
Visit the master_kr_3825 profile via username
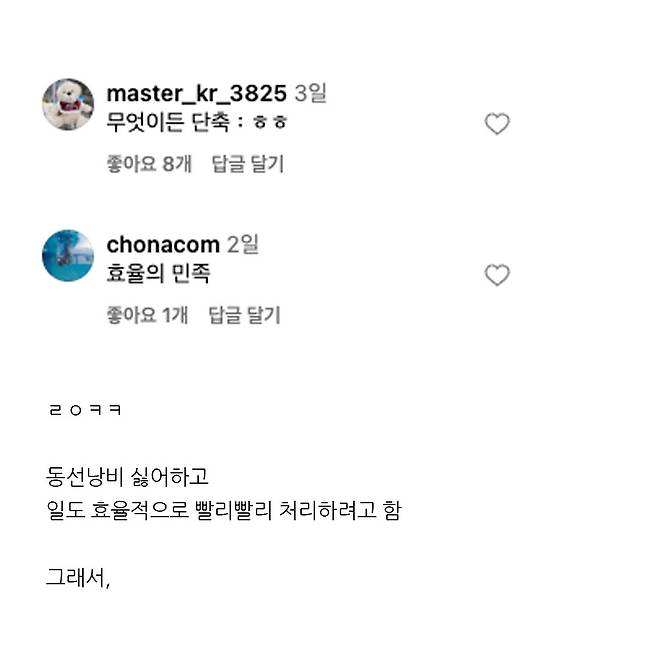pyautogui.click(x=196, y=94)
